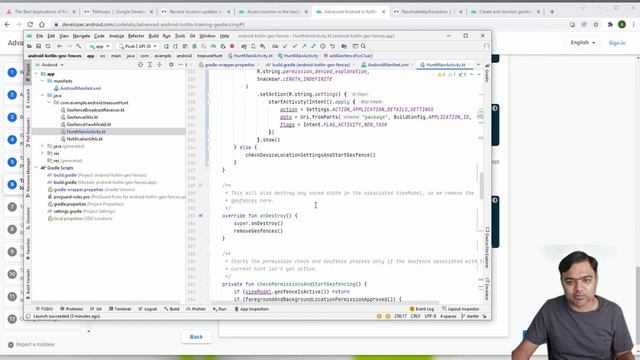This screenshot has height=360, width=640.
Task: Hide the project panel with minus icon
Action: click(x=180, y=64)
